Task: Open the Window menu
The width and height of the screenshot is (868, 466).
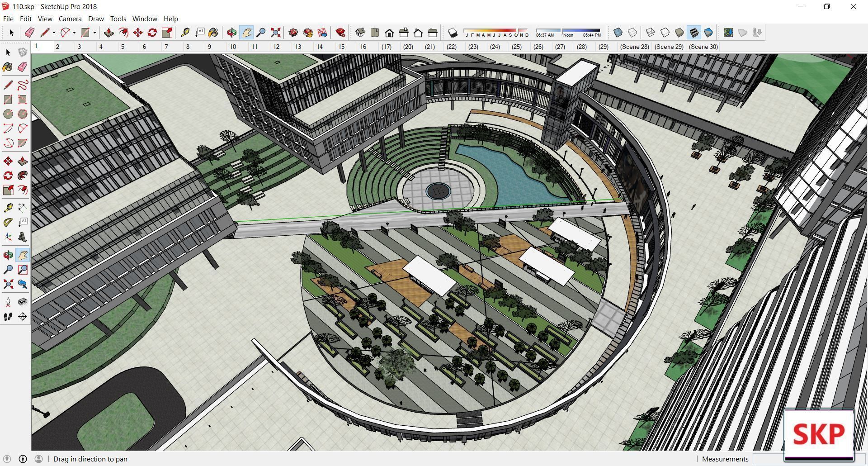Action: (x=145, y=19)
